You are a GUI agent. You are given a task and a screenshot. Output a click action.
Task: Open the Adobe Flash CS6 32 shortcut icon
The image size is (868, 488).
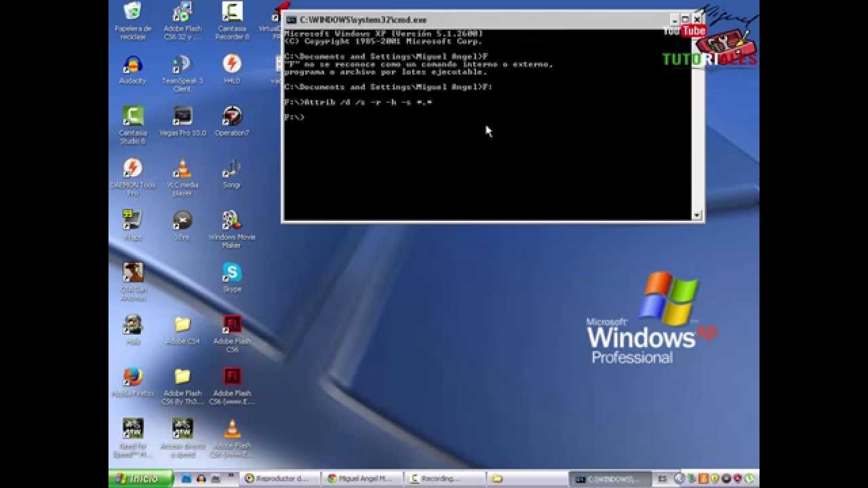[182, 12]
